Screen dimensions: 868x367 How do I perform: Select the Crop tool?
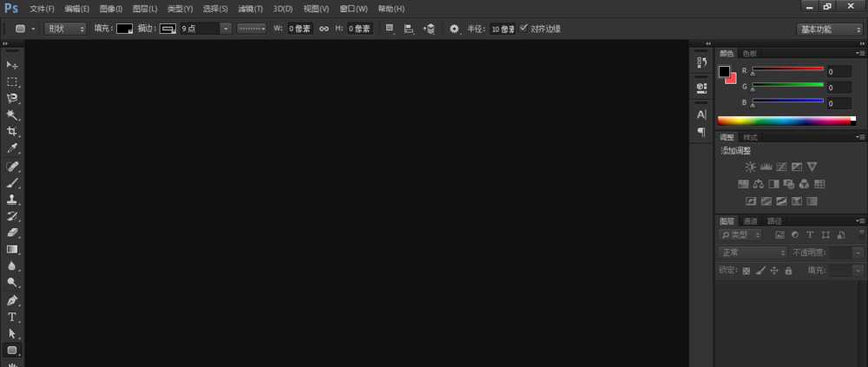pos(12,132)
